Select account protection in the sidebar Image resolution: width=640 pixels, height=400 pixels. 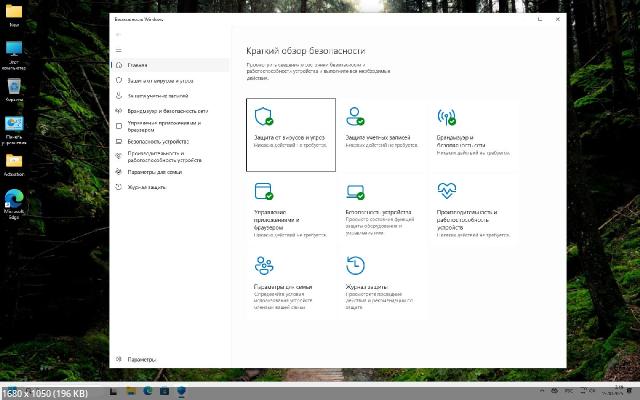point(160,95)
